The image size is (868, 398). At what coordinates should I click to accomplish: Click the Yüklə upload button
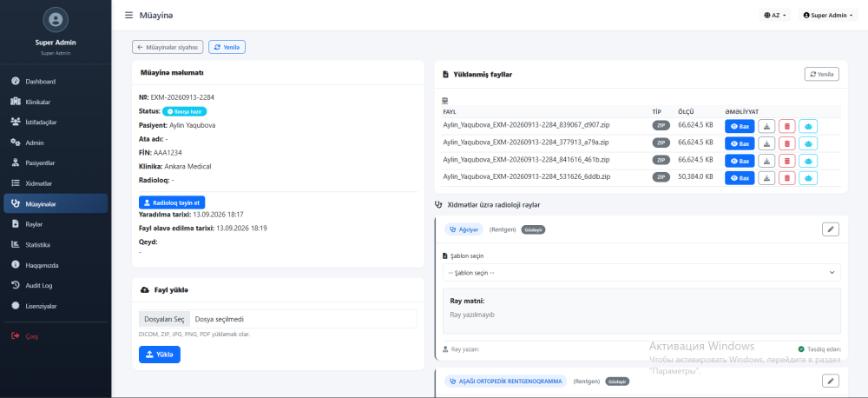tap(160, 355)
